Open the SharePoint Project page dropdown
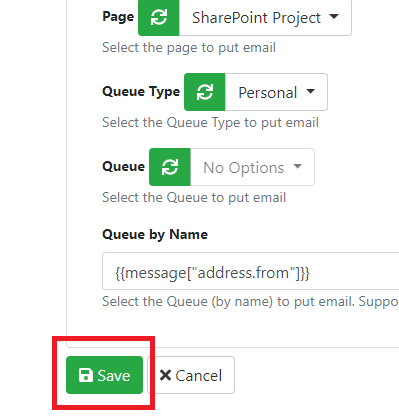Screen dimensions: 399x417 pos(265,17)
